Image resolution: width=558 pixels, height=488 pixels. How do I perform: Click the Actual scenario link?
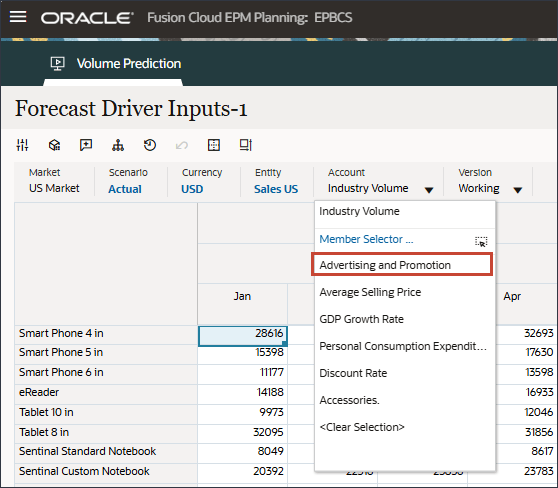click(x=125, y=189)
